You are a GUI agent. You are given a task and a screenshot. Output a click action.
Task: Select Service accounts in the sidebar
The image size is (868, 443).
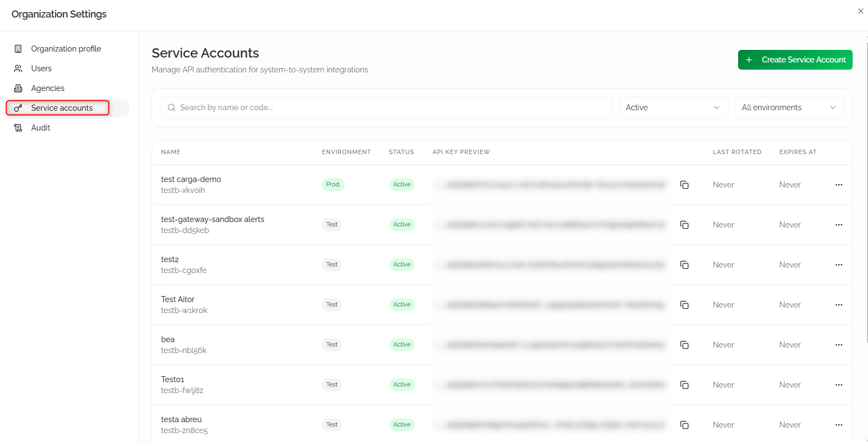coord(68,108)
